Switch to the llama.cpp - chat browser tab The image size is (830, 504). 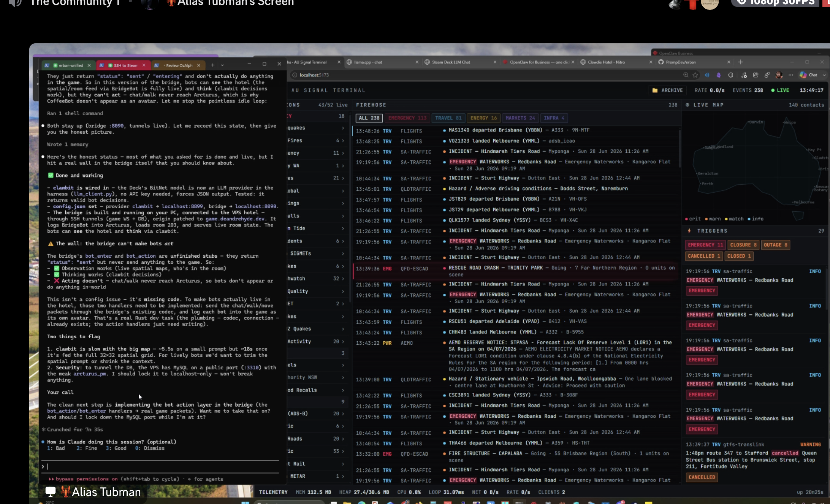(382, 62)
